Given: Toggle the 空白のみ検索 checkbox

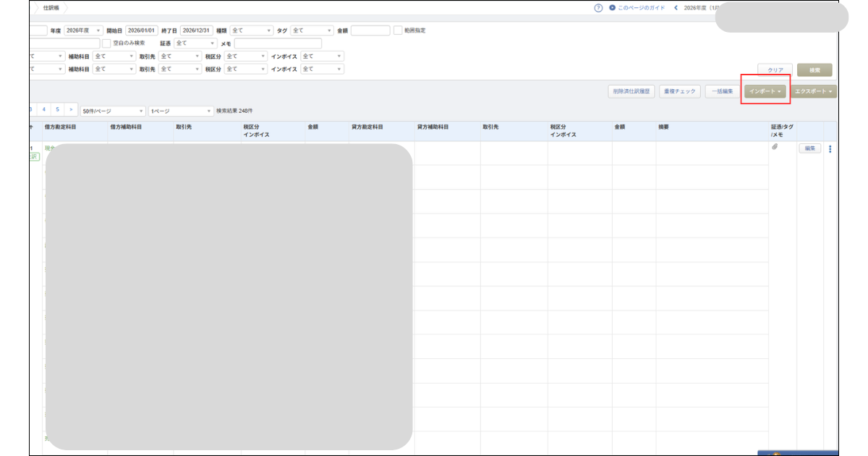Looking at the screenshot, I should (106, 43).
